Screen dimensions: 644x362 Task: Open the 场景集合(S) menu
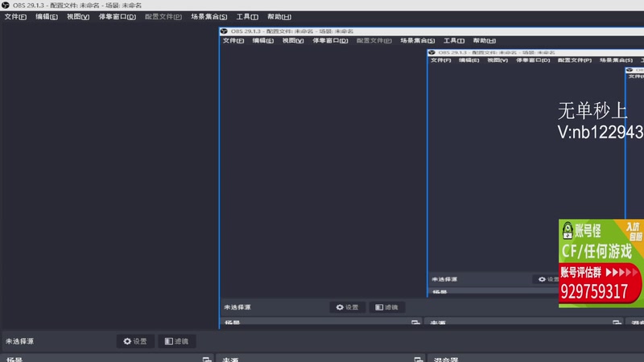point(208,17)
